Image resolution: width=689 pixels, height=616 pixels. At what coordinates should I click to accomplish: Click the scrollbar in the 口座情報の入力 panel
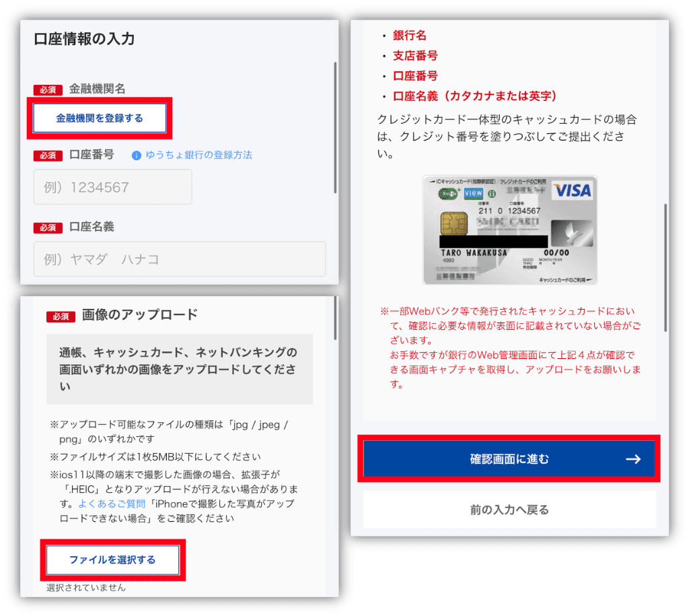335,128
